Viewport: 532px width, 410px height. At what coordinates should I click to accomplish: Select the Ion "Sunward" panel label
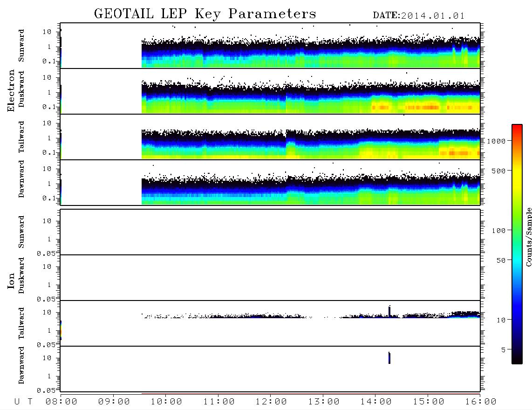21,232
